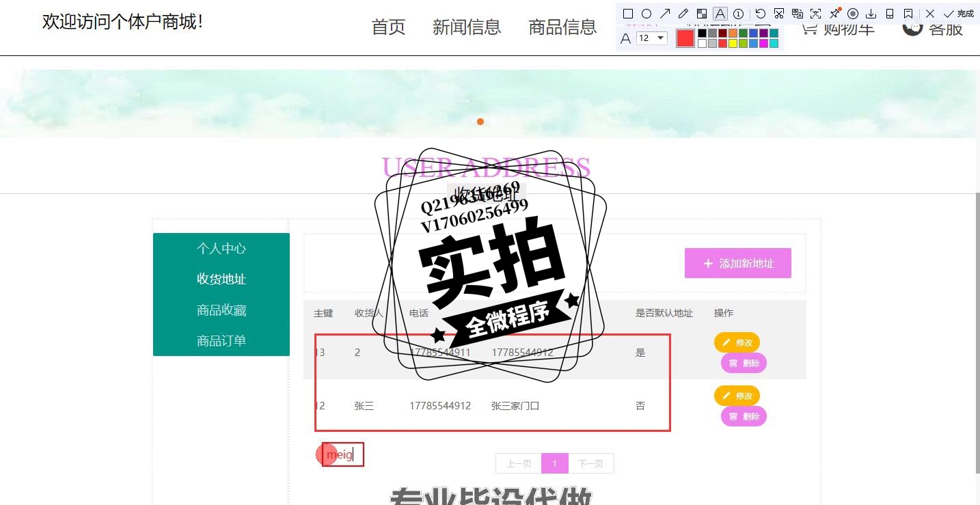
Task: Click 修改 for 张三 address row
Action: pos(737,396)
